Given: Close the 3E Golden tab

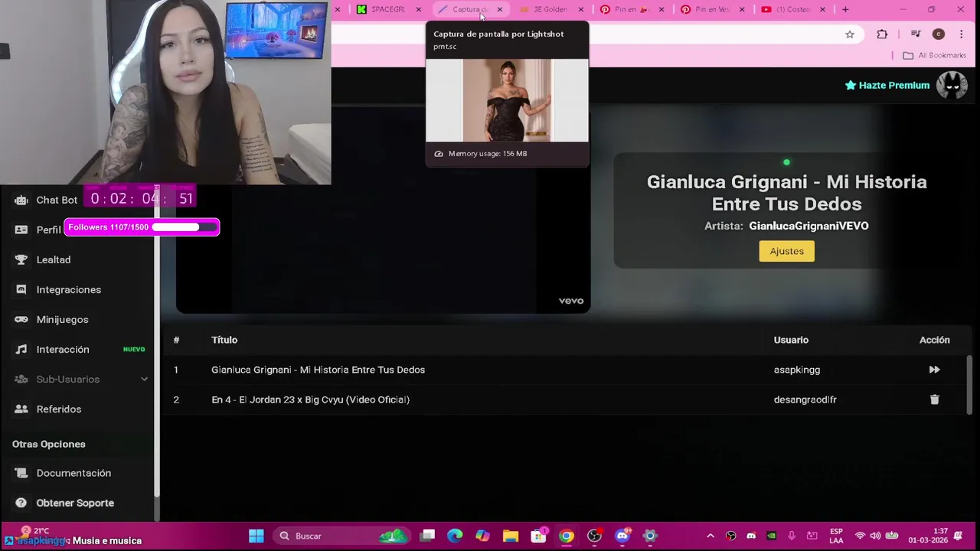Looking at the screenshot, I should tap(580, 9).
